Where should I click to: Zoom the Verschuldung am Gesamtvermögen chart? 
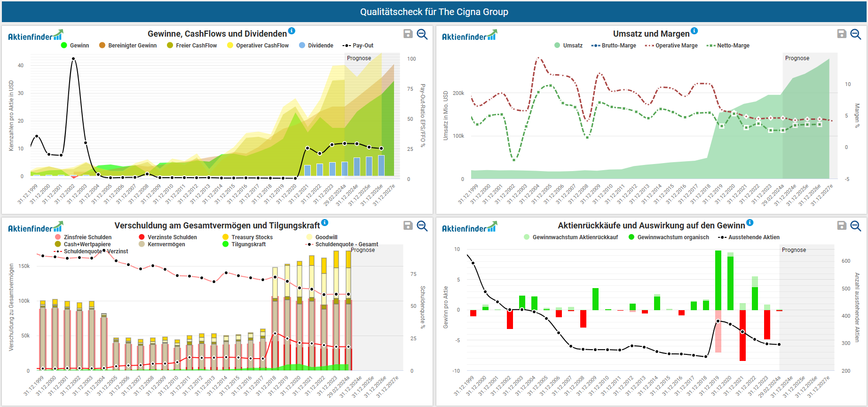[x=422, y=226]
